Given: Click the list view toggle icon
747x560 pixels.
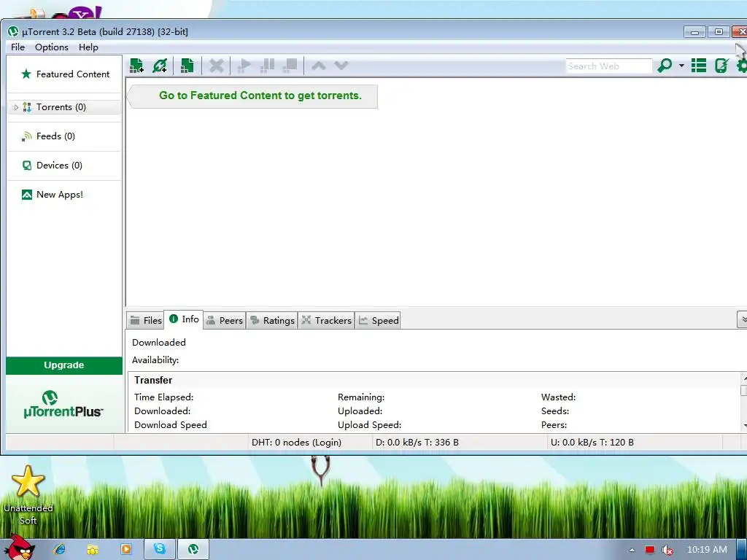Looking at the screenshot, I should click(698, 65).
